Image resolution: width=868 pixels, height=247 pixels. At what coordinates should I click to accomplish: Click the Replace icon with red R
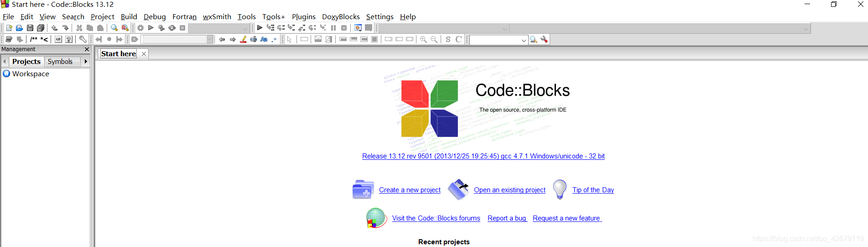pos(125,28)
